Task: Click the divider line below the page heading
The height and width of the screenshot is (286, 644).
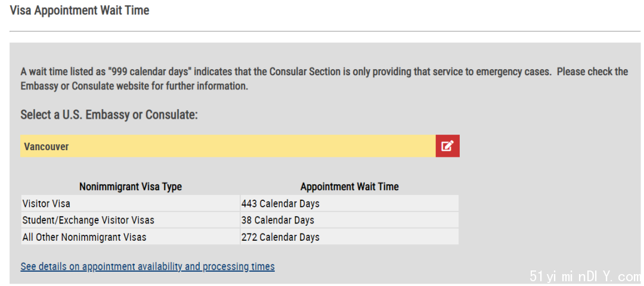Action: click(x=325, y=31)
